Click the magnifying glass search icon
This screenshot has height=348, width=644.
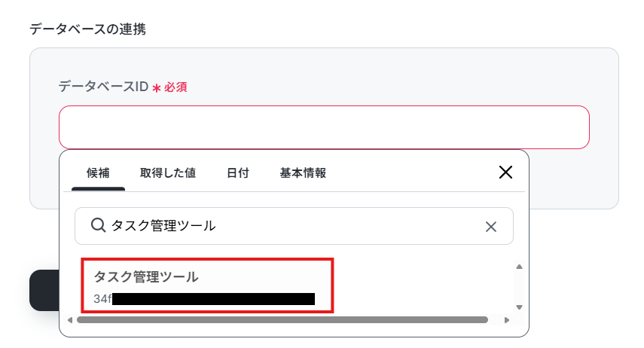coord(98,225)
